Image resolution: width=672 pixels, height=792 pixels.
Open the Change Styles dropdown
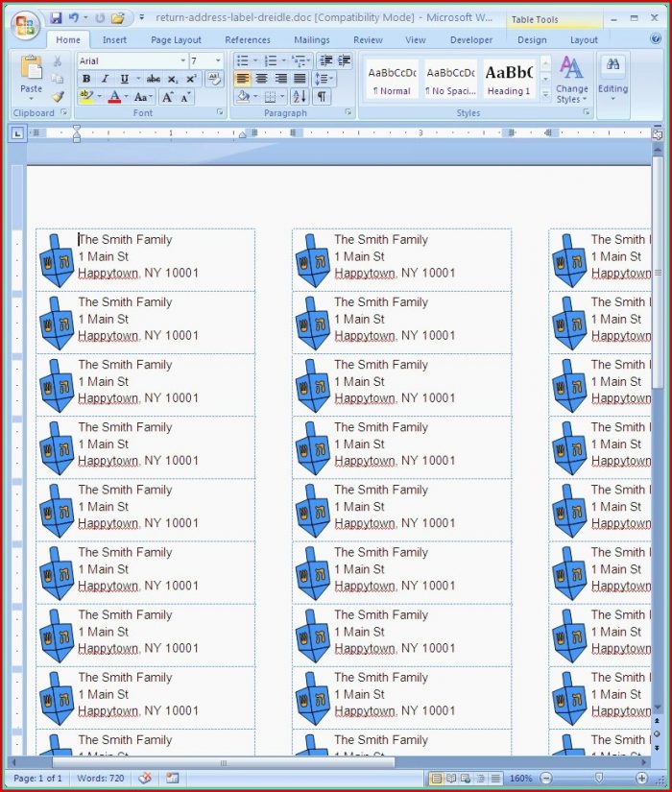coord(571,80)
